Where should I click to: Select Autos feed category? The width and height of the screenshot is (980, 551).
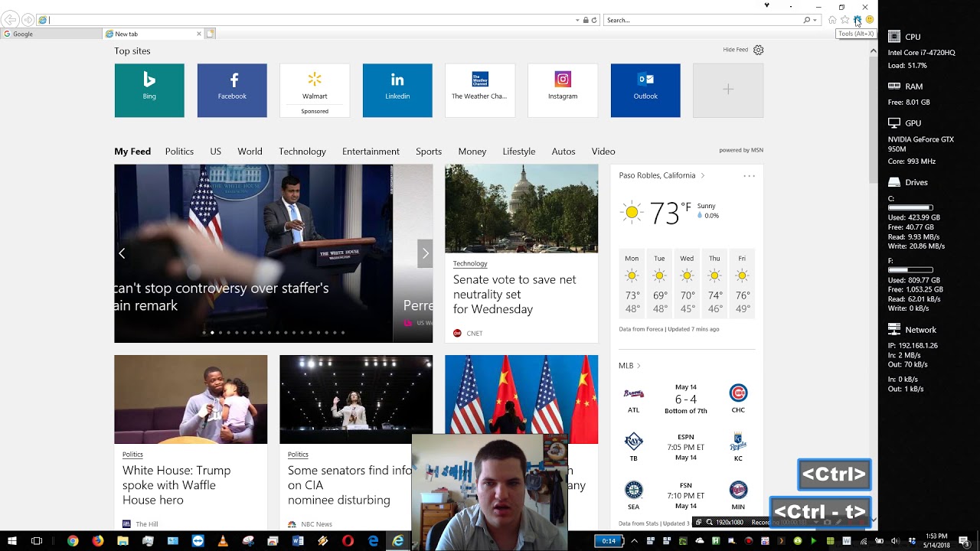563,152
